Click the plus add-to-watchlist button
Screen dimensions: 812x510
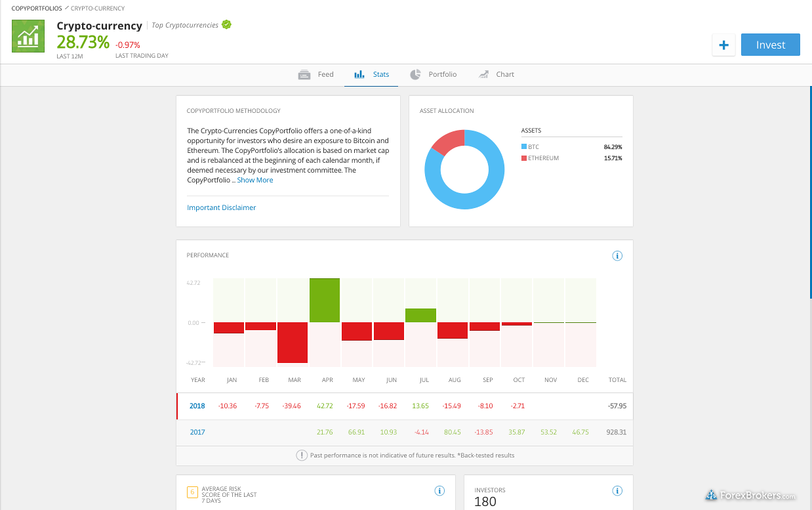click(x=723, y=45)
